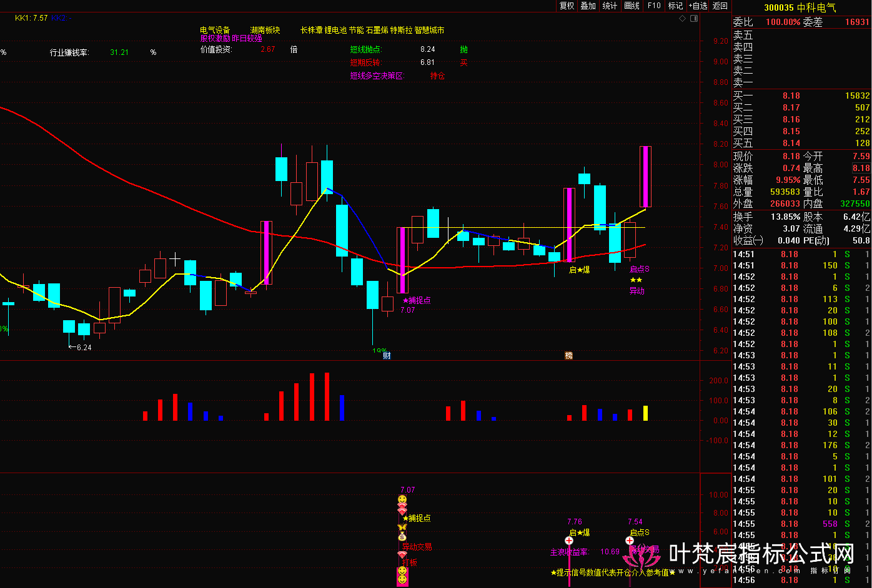Click the stock title 300035 中科电气
This screenshot has width=872, height=588.
[x=800, y=7]
